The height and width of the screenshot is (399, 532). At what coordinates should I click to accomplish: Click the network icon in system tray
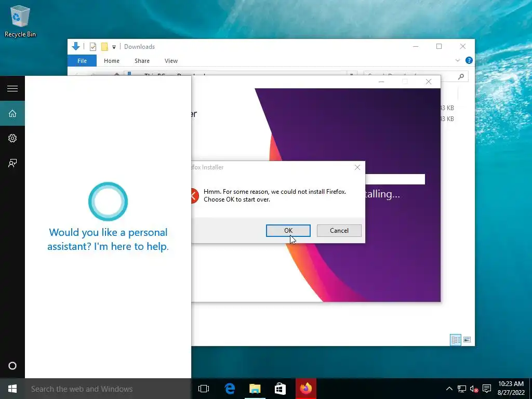[x=462, y=389]
